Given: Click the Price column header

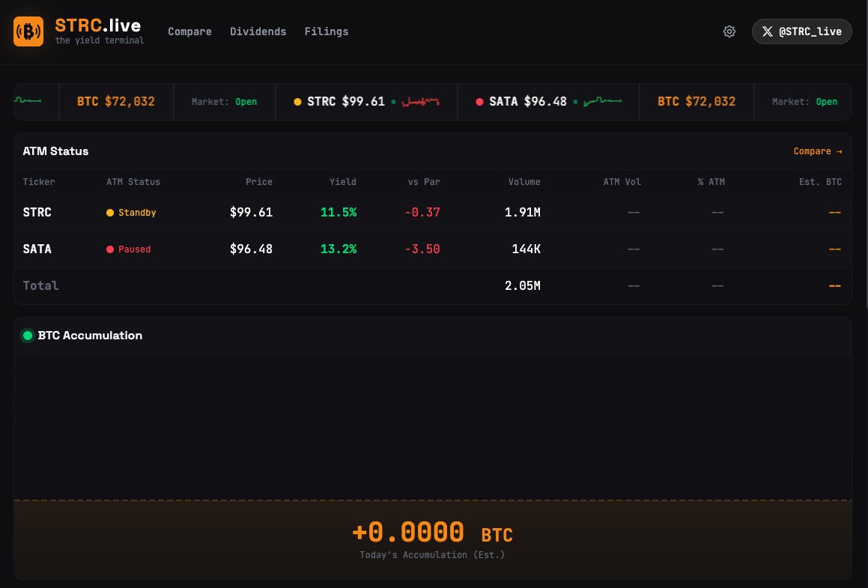Looking at the screenshot, I should click(x=259, y=181).
